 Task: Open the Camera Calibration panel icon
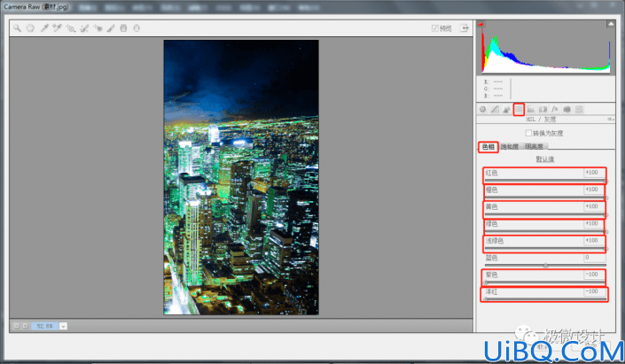tap(566, 109)
